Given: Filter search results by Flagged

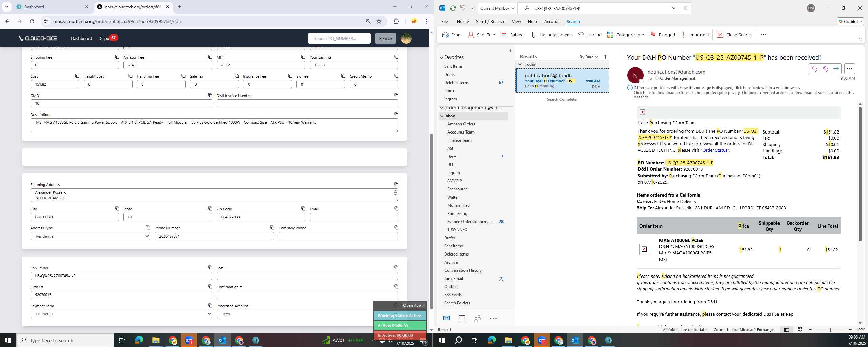Looking at the screenshot, I should (x=663, y=35).
